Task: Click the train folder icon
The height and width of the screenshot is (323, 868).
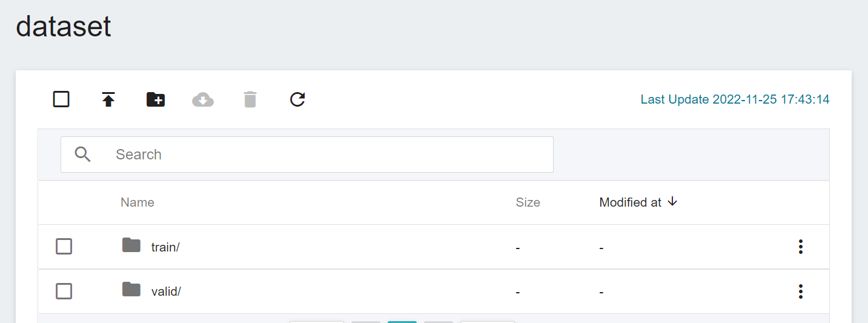Action: pyautogui.click(x=131, y=245)
